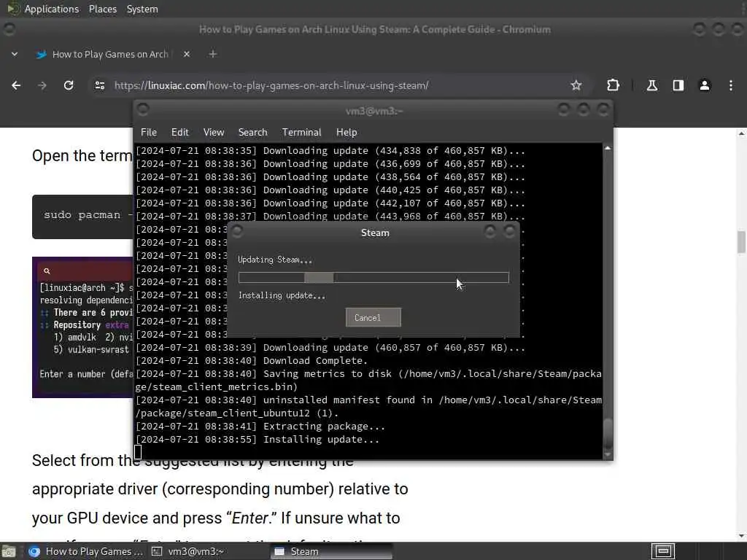Screen dimensions: 747x560
Task: Click the search icon in article screenshot
Action: click(47, 271)
